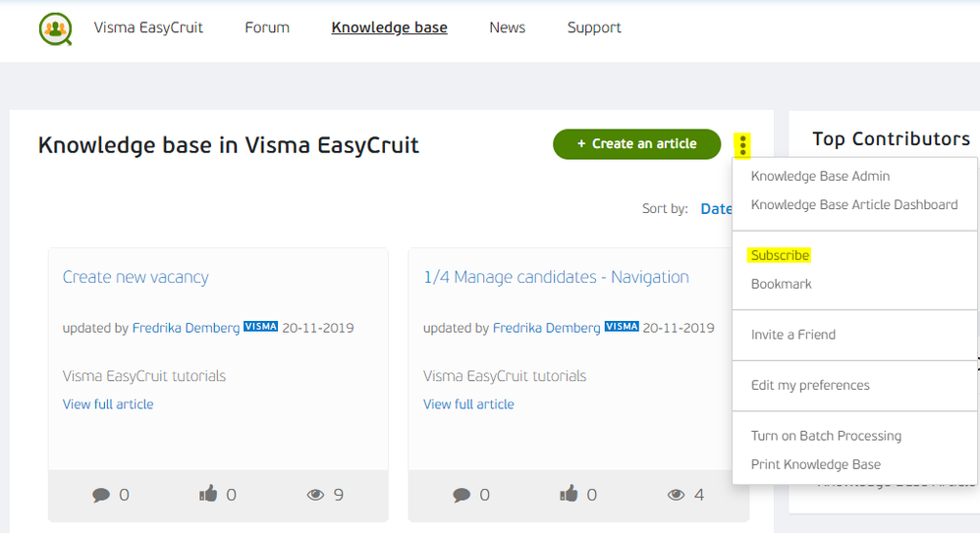Go to the Support tab
The image size is (980, 533).
pyautogui.click(x=594, y=27)
